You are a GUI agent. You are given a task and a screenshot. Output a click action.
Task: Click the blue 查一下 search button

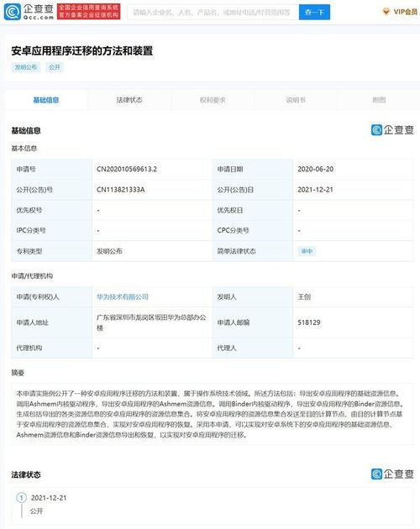[314, 13]
